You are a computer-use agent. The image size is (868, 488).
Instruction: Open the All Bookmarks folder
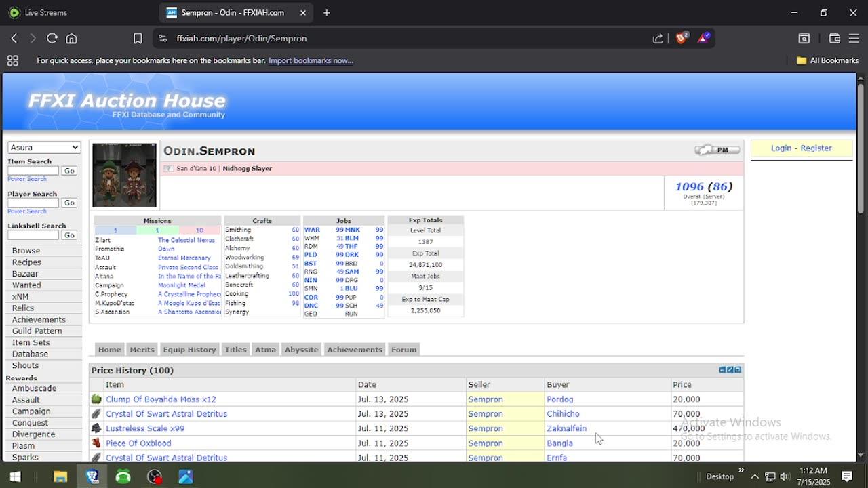pos(827,60)
